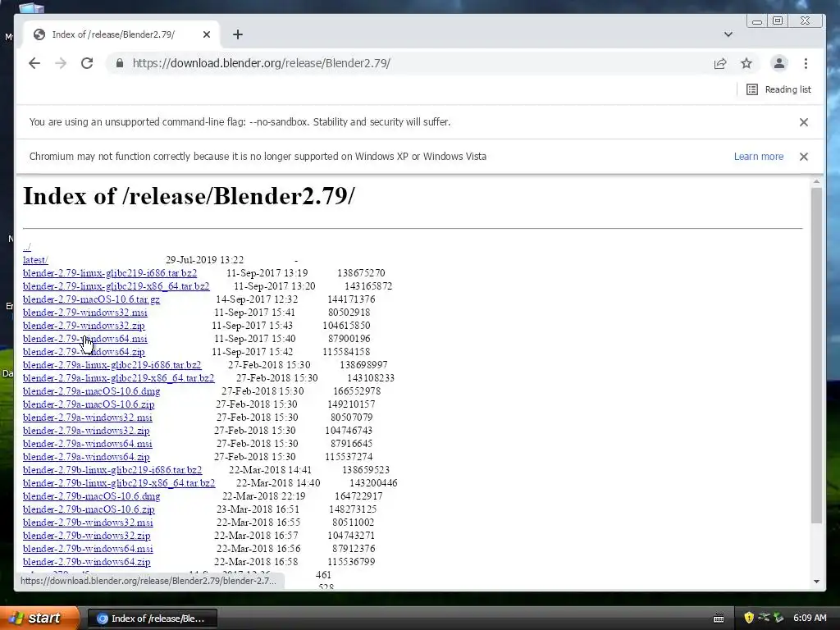Close the Index of /release tab

(207, 34)
